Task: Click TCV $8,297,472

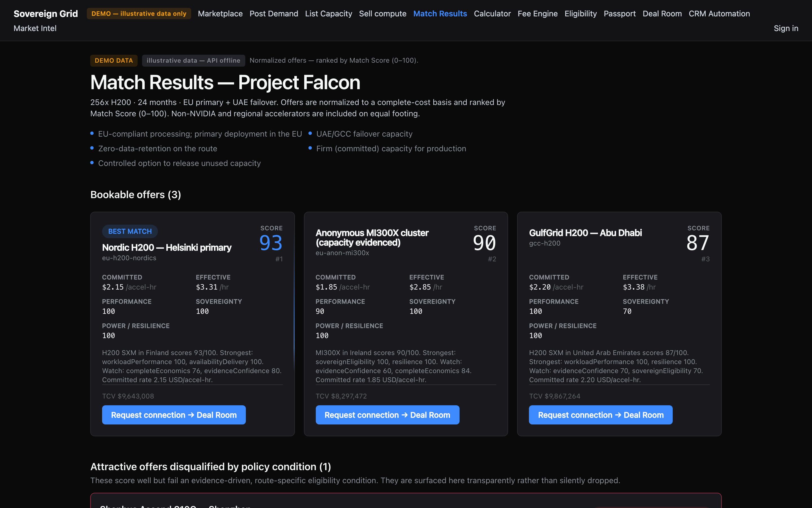Action: (341, 396)
